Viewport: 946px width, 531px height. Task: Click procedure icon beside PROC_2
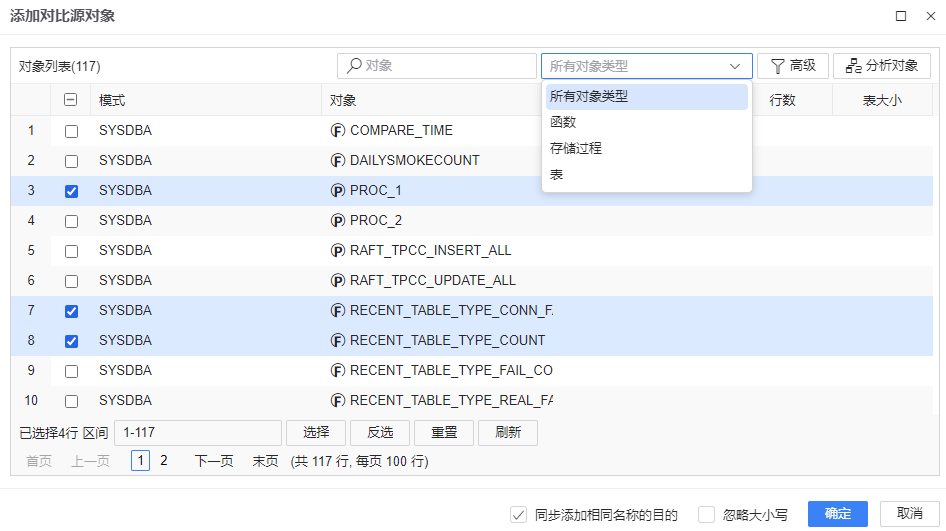click(x=338, y=221)
